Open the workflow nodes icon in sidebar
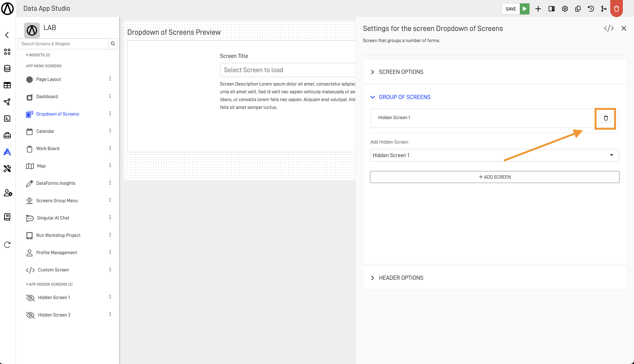This screenshot has width=634, height=364. [7, 102]
